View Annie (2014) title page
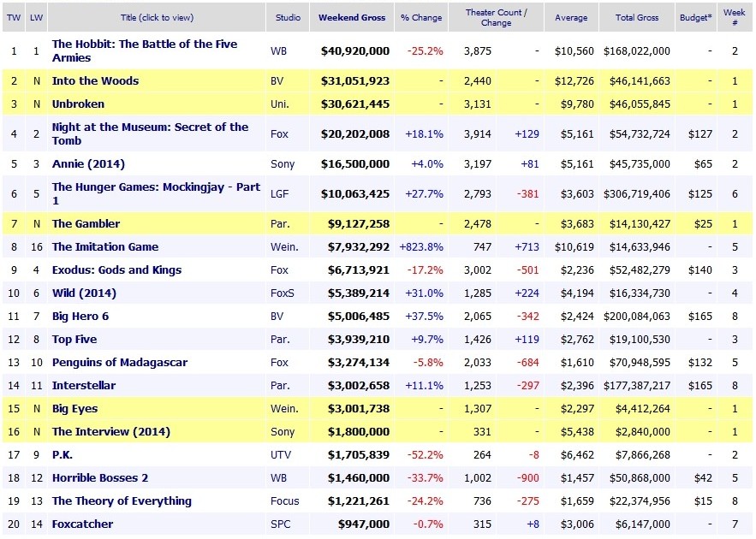This screenshot has width=756, height=539. click(x=88, y=163)
